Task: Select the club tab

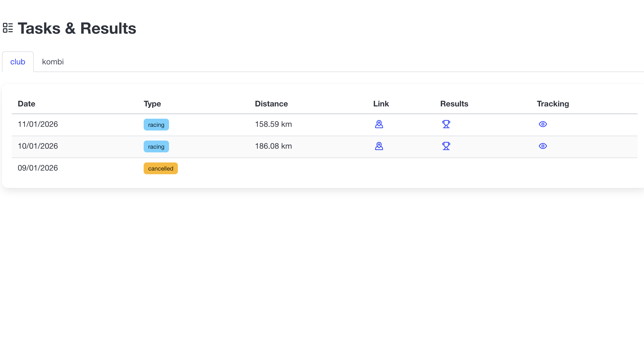Action: tap(17, 62)
